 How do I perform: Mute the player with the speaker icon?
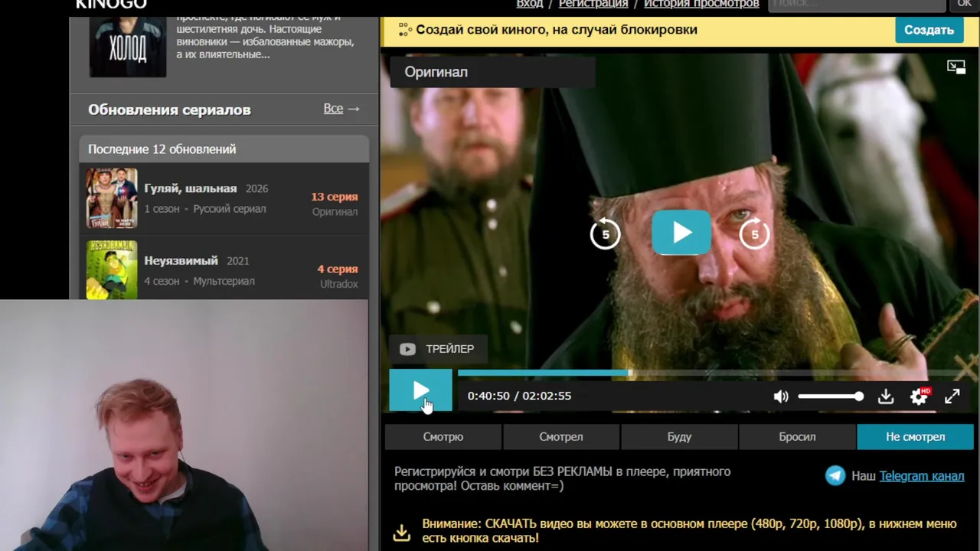(x=780, y=396)
